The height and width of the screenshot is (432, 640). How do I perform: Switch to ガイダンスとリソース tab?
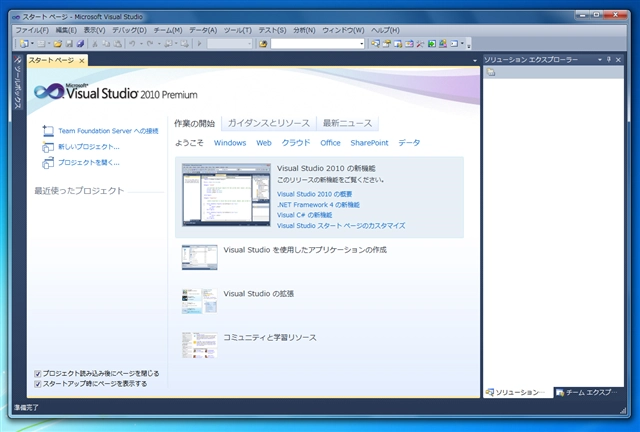point(268,123)
